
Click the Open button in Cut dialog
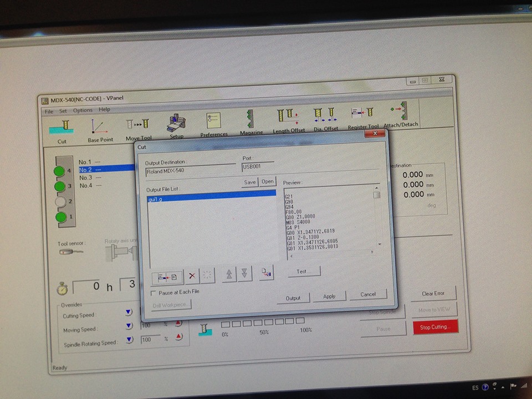(267, 182)
